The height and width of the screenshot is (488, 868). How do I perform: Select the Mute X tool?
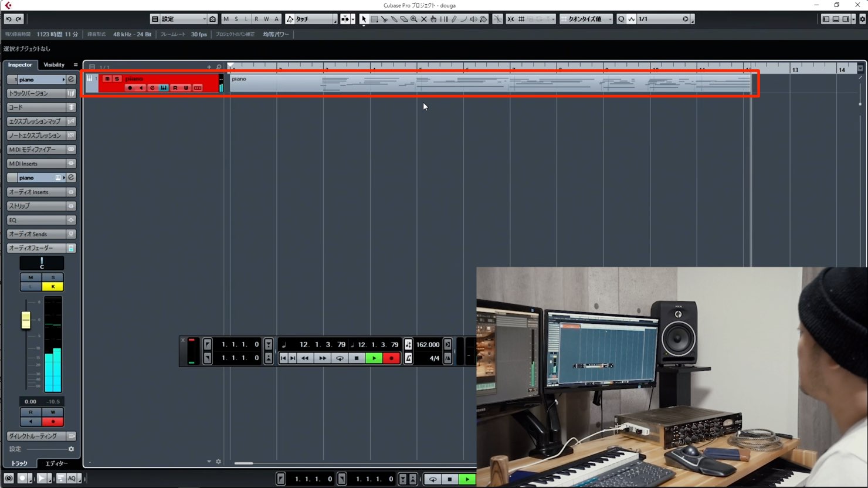[424, 19]
